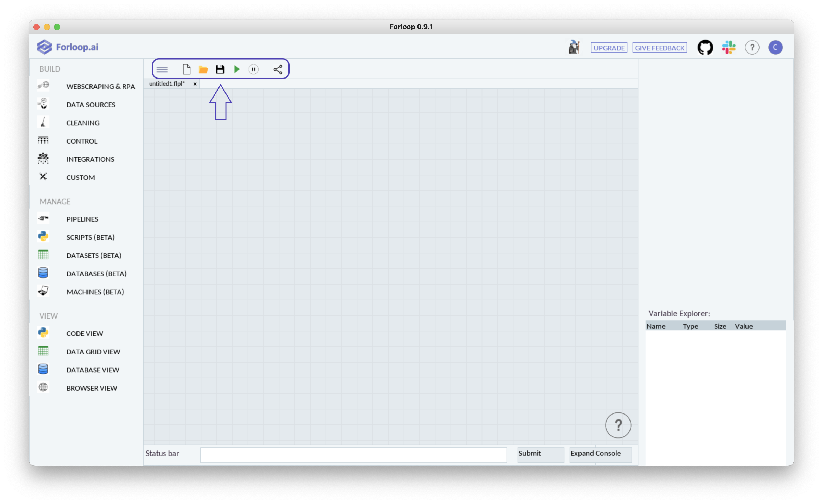Open the Custom category
Screen dimensions: 823x504
point(80,177)
